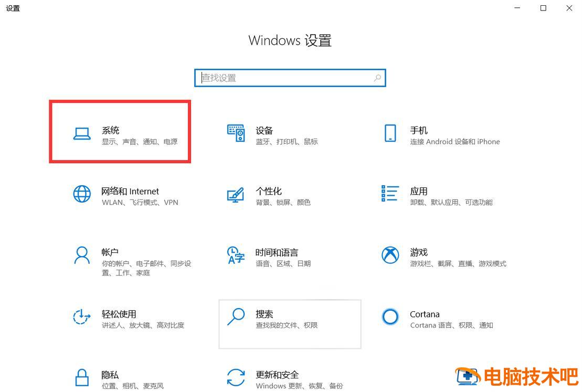This screenshot has width=582, height=392.
Task: Click WLAN、飞行模式、VPN description
Action: point(140,203)
